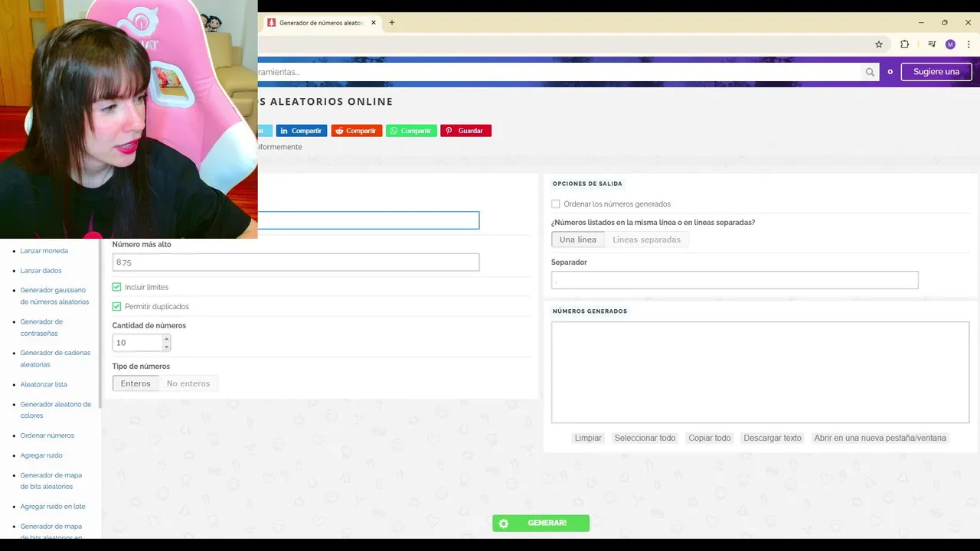The image size is (980, 551).
Task: Open the Chrome profile avatar M
Action: [950, 44]
